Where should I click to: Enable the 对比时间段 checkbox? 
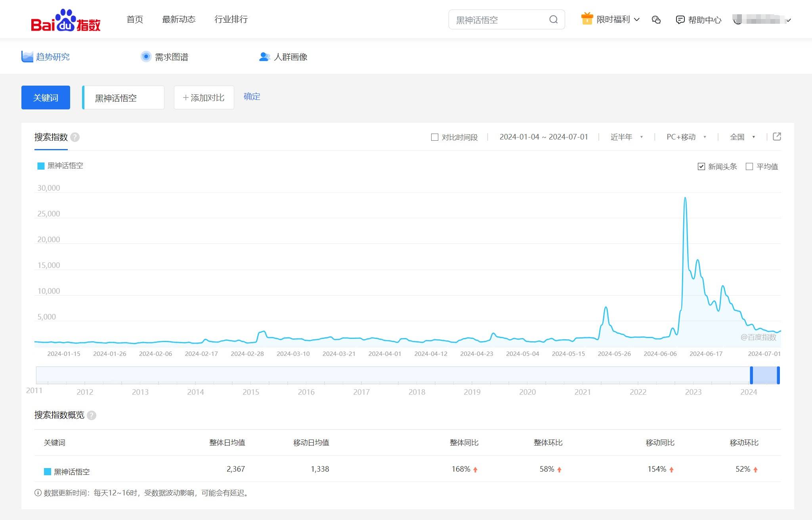[435, 137]
